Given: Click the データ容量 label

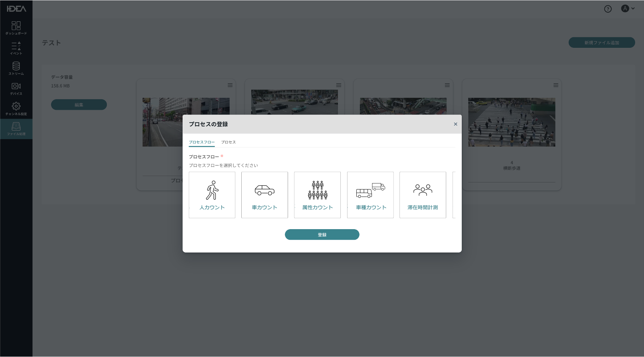Looking at the screenshot, I should point(62,77).
